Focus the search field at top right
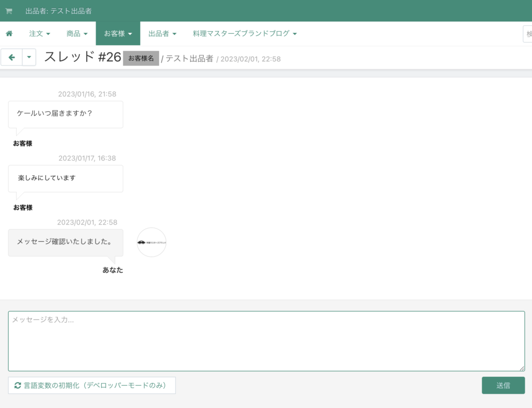532x408 pixels. 528,34
